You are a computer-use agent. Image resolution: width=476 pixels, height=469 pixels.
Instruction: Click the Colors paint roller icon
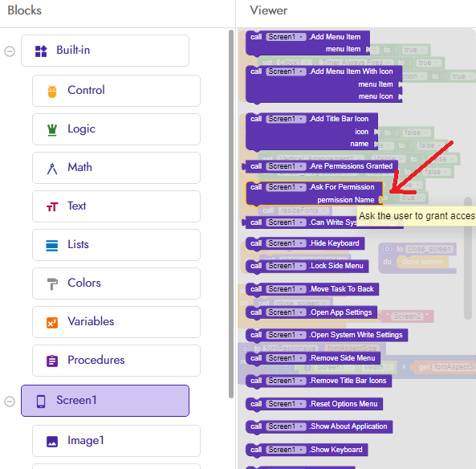pos(52,284)
